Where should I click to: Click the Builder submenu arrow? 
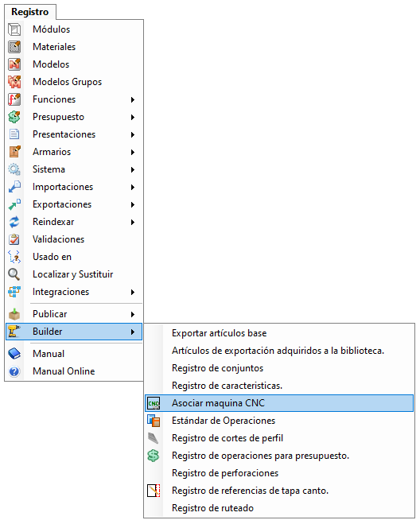pos(133,332)
